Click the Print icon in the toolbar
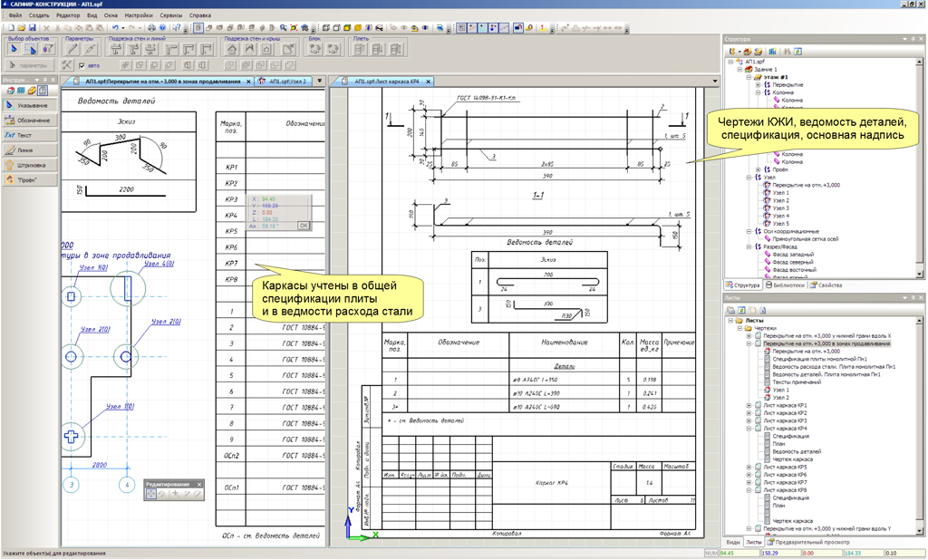928x560 pixels. (x=150, y=28)
